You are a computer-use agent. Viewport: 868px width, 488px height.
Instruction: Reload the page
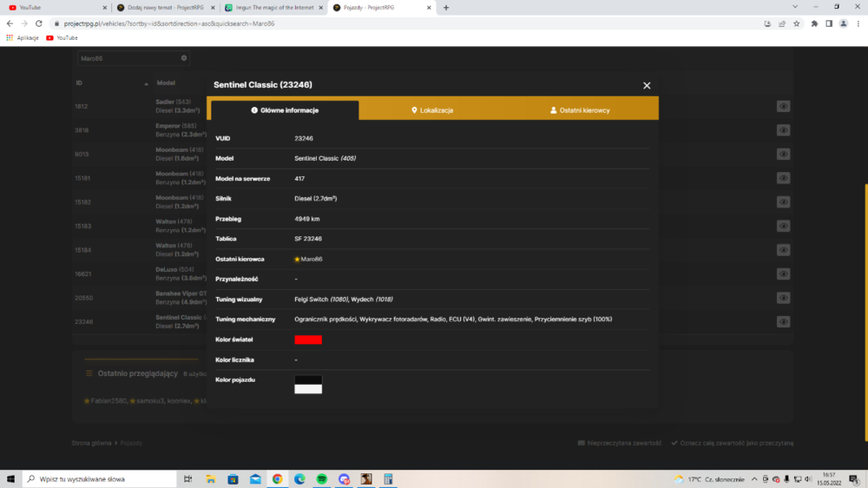tap(39, 23)
